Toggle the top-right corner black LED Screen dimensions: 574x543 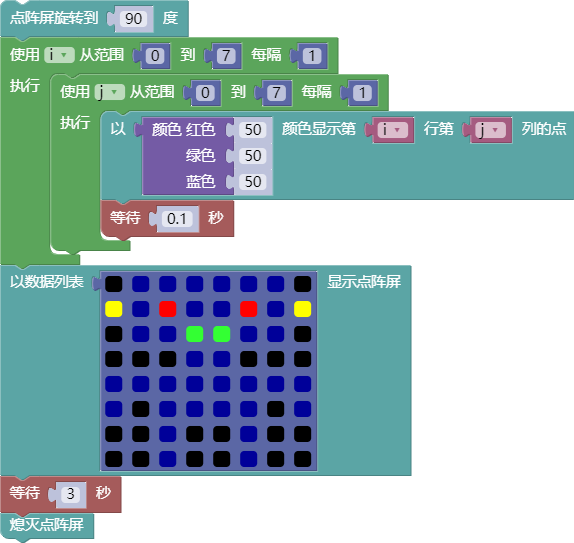(x=303, y=284)
